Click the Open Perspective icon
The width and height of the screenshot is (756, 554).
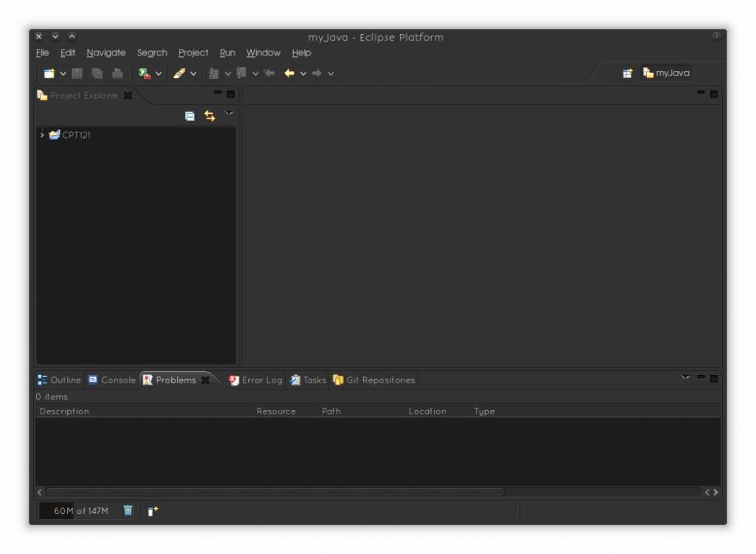628,73
